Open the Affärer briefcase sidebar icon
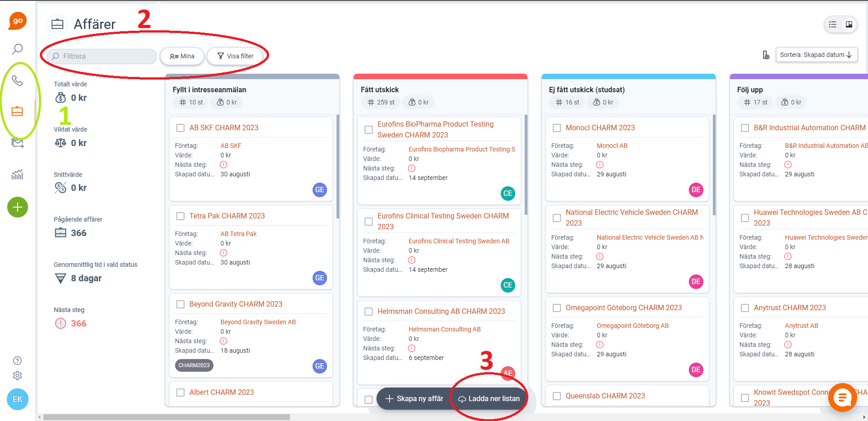The width and height of the screenshot is (868, 421). click(x=17, y=111)
